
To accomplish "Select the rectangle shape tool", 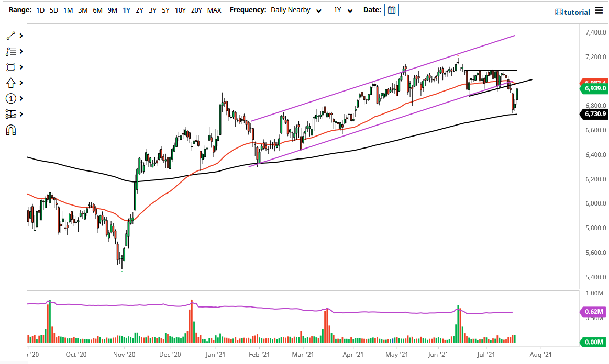I will click(x=10, y=67).
